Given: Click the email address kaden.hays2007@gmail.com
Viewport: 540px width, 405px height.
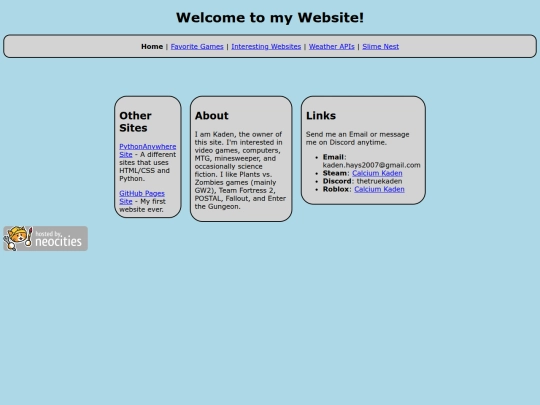Looking at the screenshot, I should coord(371,165).
